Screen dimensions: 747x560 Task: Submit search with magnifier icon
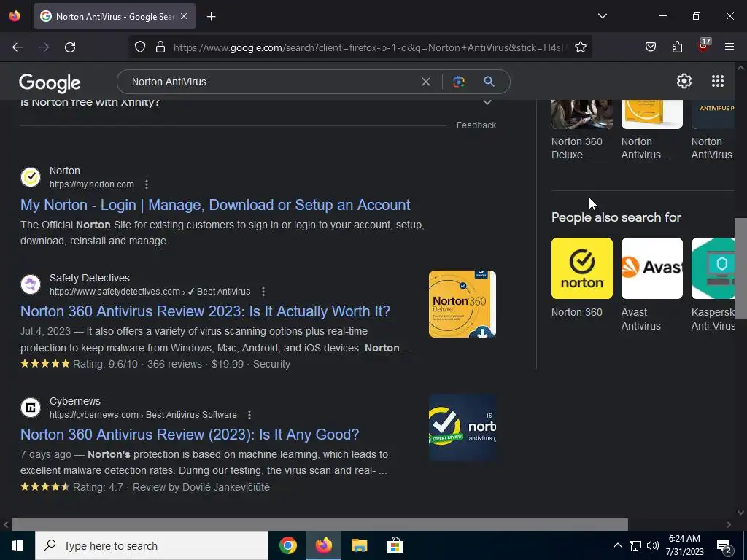(489, 82)
